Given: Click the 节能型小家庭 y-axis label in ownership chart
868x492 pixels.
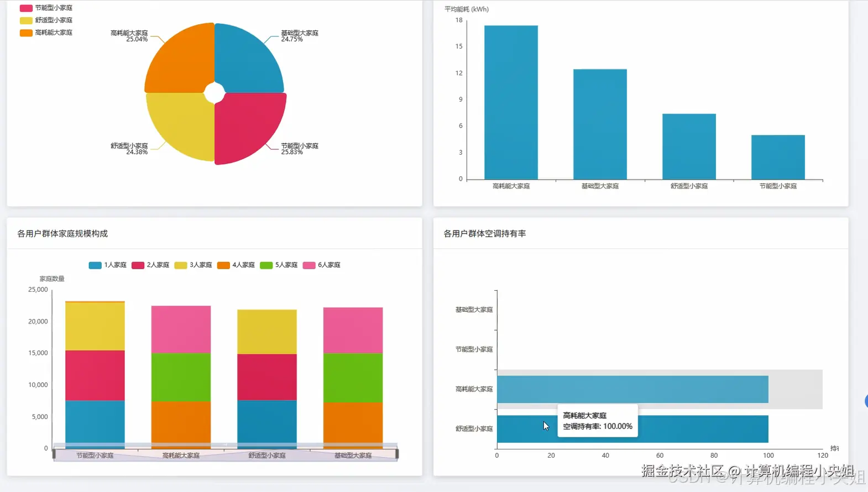Looking at the screenshot, I should [x=474, y=349].
